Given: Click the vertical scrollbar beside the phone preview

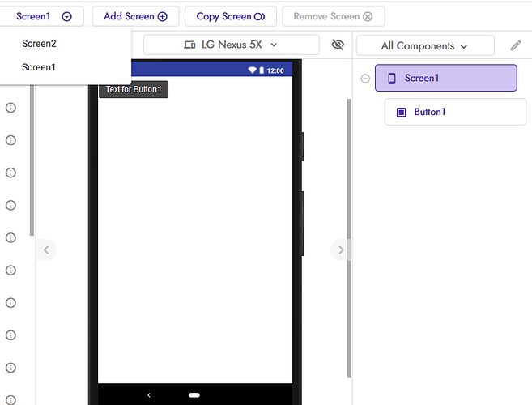Looking at the screenshot, I should (x=349, y=238).
